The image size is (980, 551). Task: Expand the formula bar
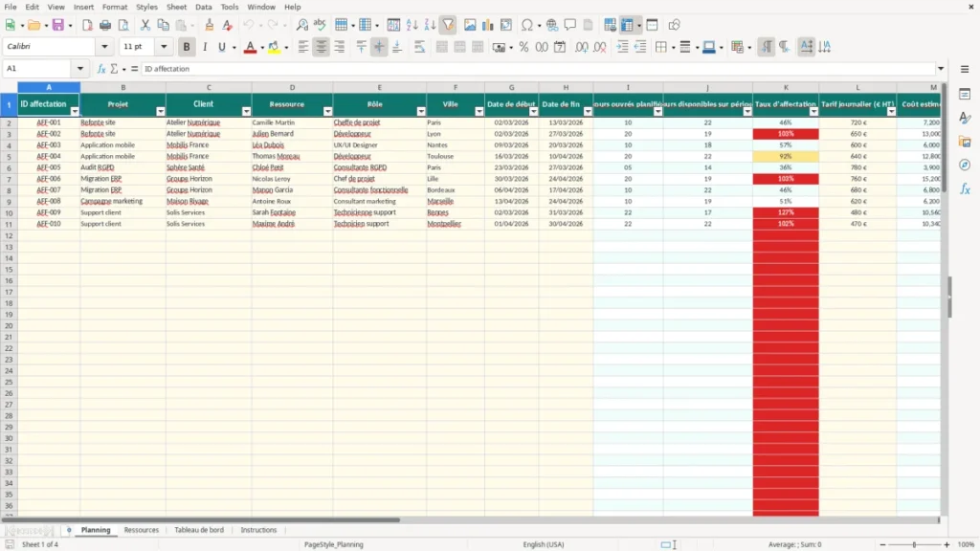click(x=941, y=69)
